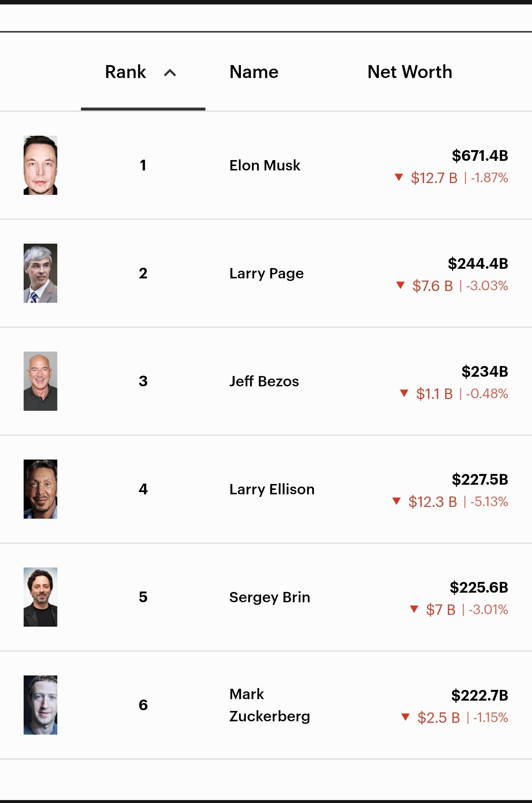This screenshot has width=532, height=803.
Task: Click the thumbnail photo in rank 3 row
Action: point(40,381)
